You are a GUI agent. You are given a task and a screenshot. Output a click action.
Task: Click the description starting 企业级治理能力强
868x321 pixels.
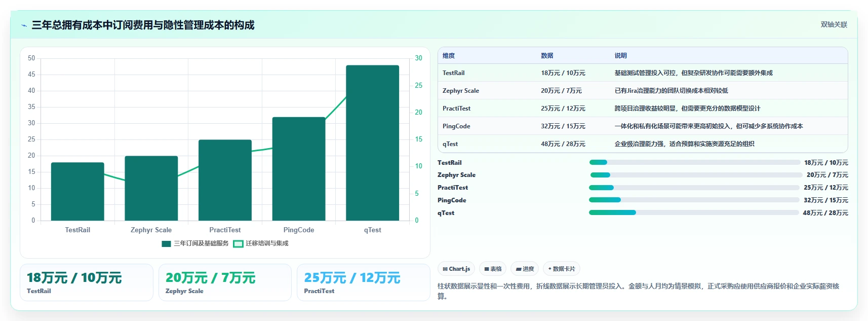685,144
